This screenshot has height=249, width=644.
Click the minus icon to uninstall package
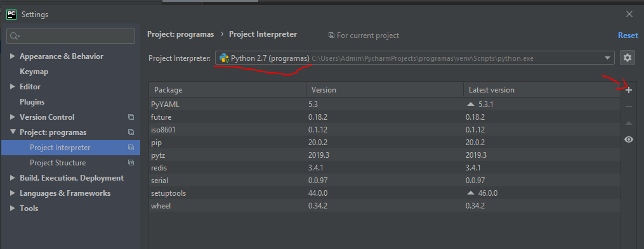(x=628, y=106)
